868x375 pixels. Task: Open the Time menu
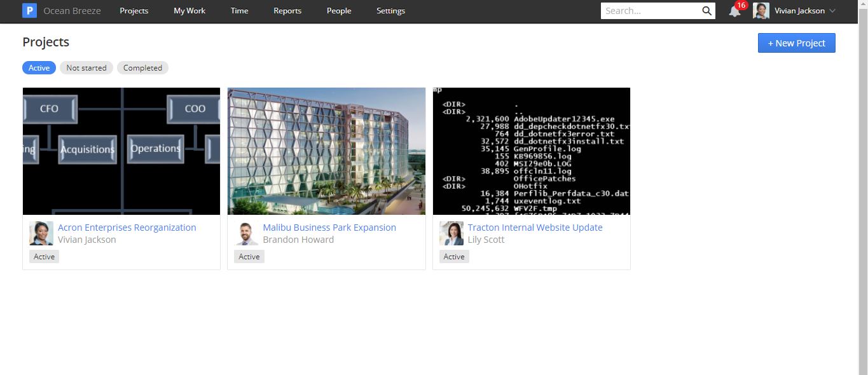240,11
